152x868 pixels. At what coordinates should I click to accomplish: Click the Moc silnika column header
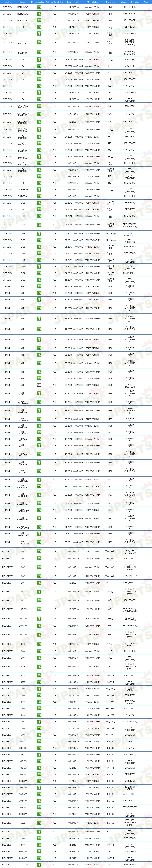[x=92, y=2]
